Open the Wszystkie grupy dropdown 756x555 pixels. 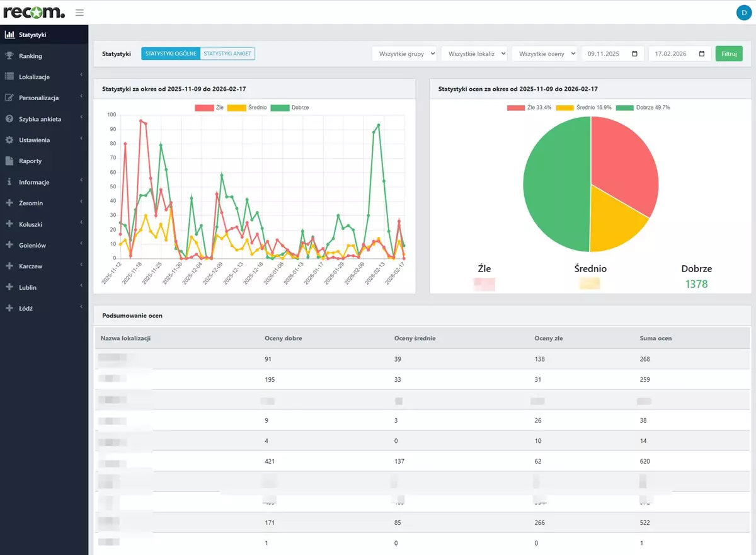click(404, 54)
